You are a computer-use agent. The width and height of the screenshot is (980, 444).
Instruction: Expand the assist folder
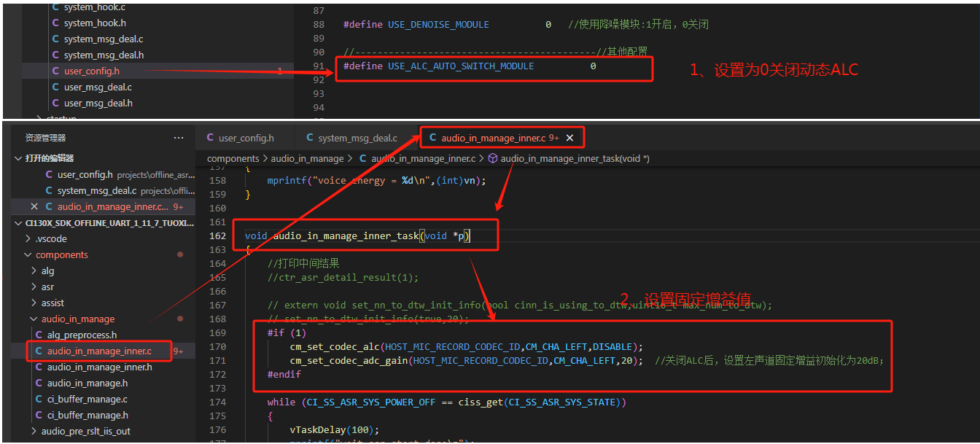pos(52,303)
